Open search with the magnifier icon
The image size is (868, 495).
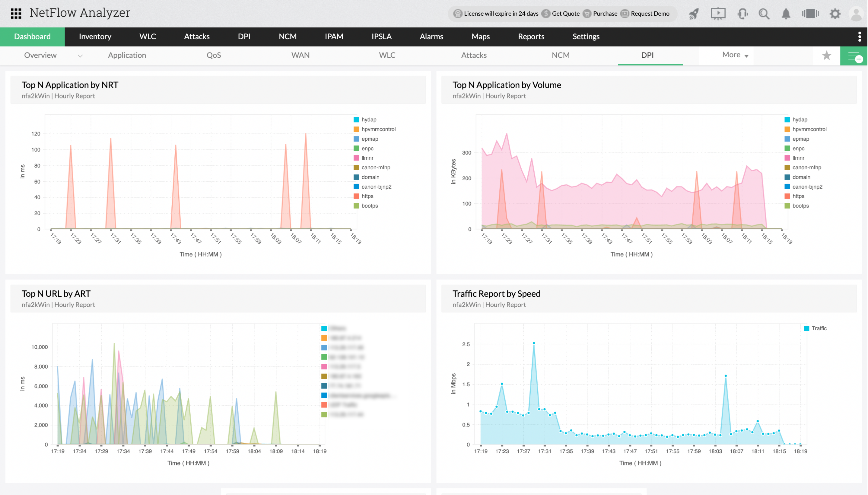coord(764,14)
